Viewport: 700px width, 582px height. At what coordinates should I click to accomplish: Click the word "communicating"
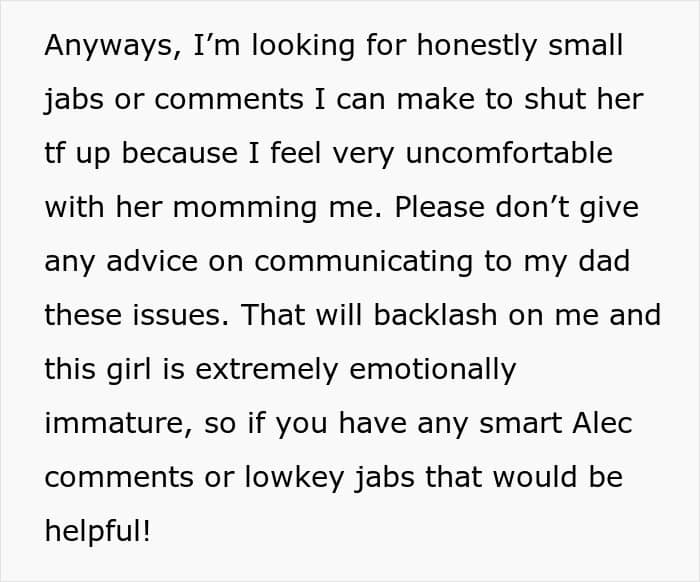coord(363,262)
